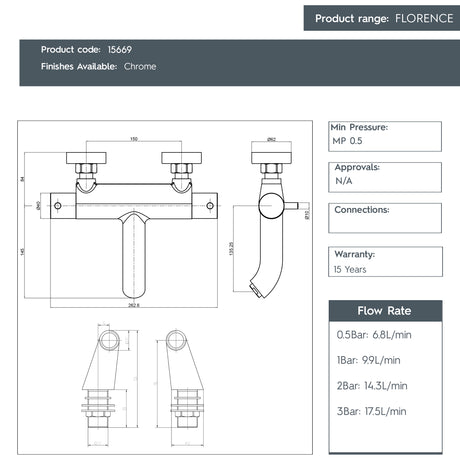Click the Warranty 15 Years box
This screenshot has width=460, height=460.
coord(385,262)
